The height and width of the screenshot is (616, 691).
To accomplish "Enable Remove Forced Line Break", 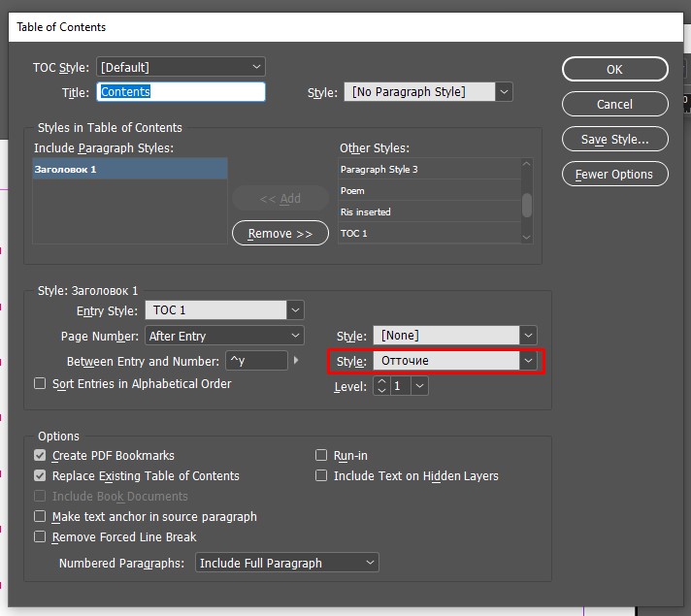I will click(x=40, y=536).
